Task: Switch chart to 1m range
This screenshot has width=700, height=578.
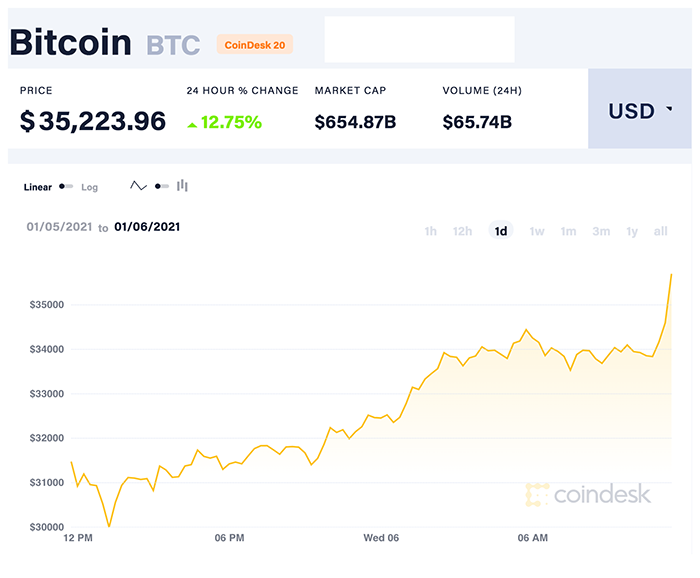Action: click(568, 231)
